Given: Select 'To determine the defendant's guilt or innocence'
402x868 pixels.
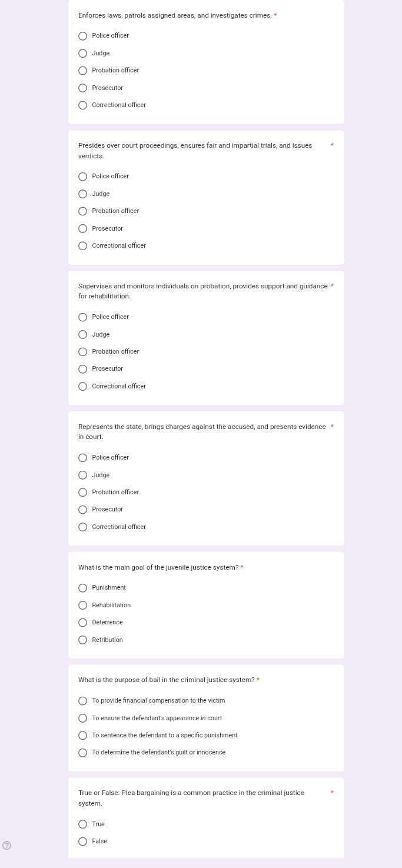Looking at the screenshot, I should click(x=83, y=753).
